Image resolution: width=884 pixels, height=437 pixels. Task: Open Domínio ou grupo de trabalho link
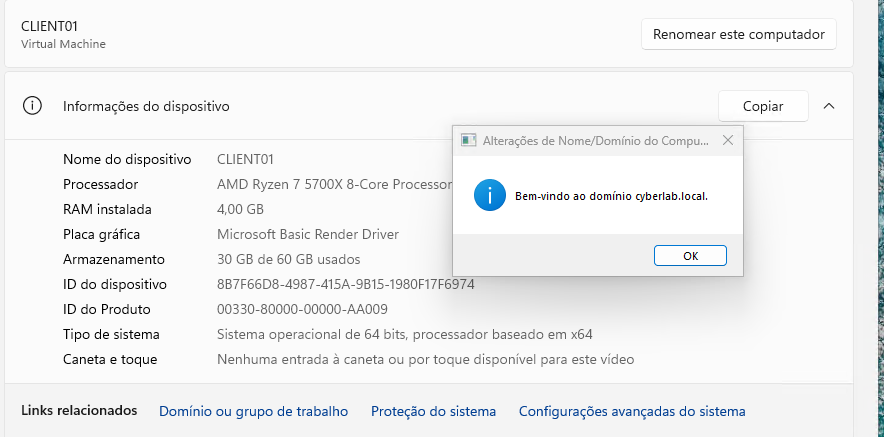[x=253, y=411]
